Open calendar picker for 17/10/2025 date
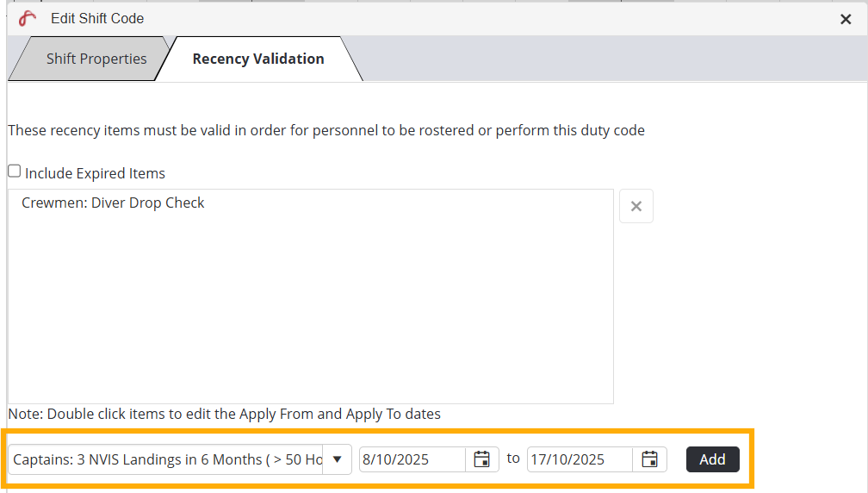Screen dimensions: 868x493 point(650,459)
